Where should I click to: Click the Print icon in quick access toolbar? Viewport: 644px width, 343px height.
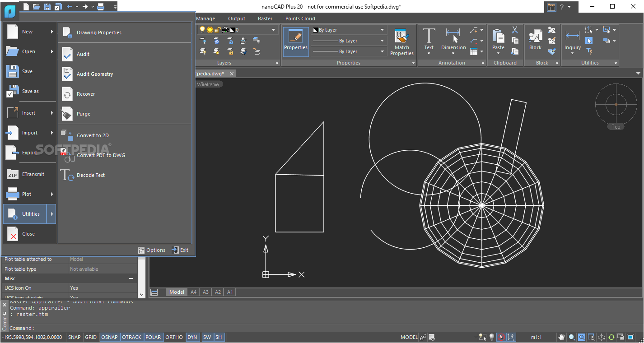101,6
